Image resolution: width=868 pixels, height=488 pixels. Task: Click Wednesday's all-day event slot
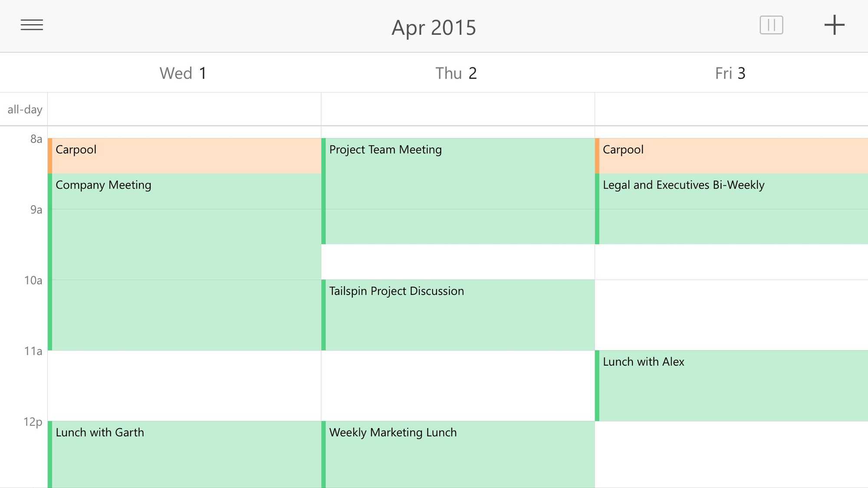pyautogui.click(x=184, y=109)
